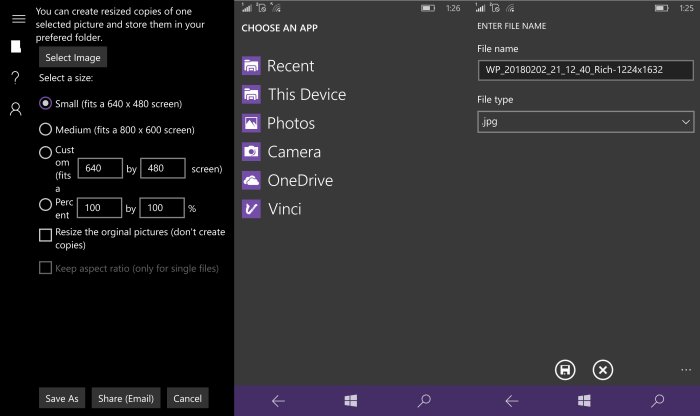Choose Camera in the app list
The image size is (700, 416).
tap(294, 152)
